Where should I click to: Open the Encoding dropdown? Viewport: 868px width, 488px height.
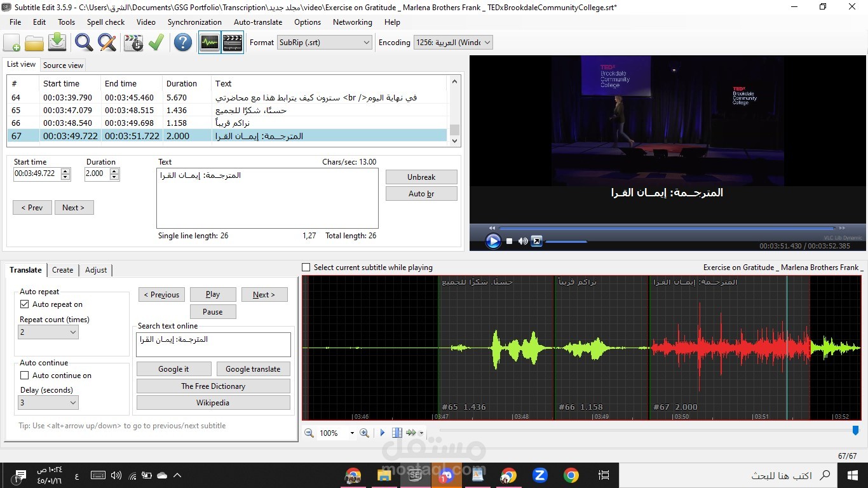(453, 43)
